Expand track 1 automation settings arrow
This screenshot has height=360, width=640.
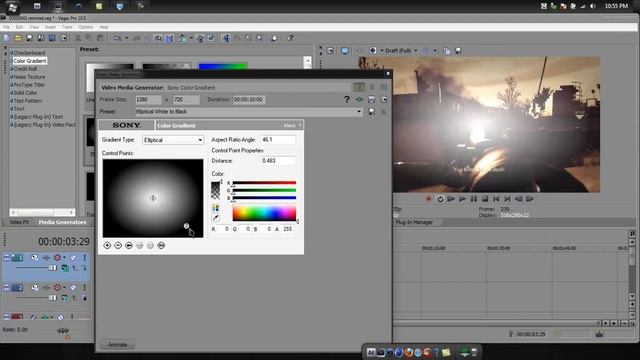64,258
